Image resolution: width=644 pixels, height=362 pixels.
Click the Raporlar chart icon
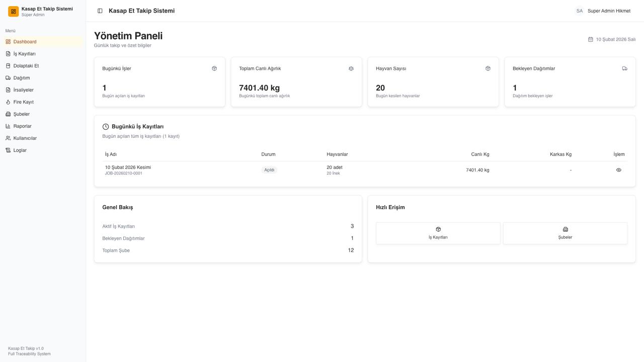(8, 126)
